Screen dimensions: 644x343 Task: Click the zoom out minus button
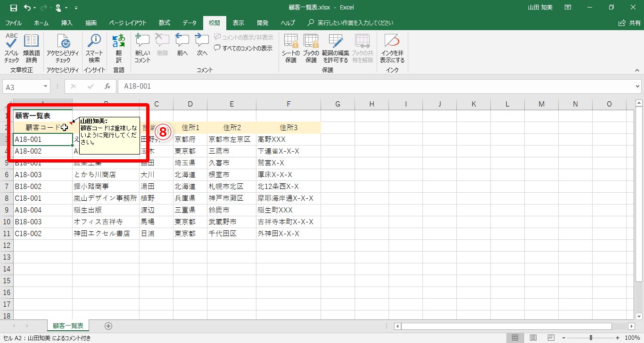pos(564,338)
